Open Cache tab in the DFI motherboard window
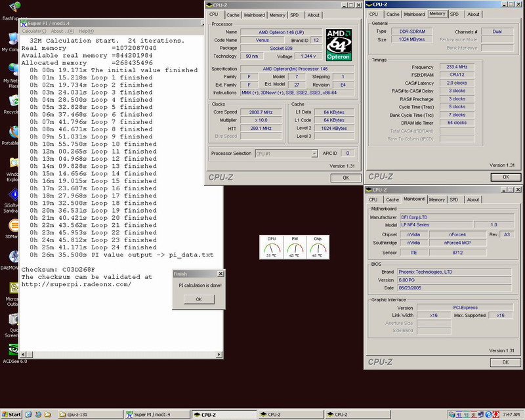525x420 pixels. pyautogui.click(x=392, y=199)
